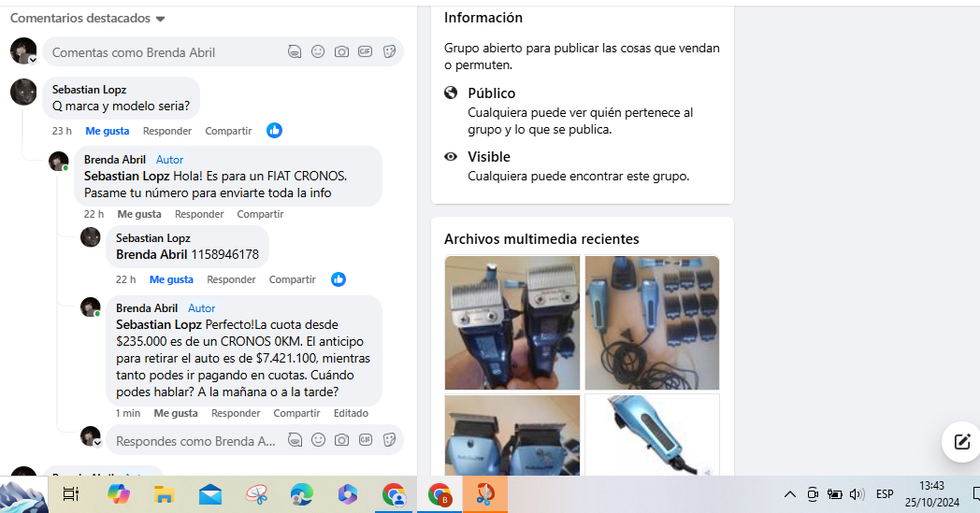Toggle 'Me gusta' on 1158946178 comment
980x513 pixels.
171,279
